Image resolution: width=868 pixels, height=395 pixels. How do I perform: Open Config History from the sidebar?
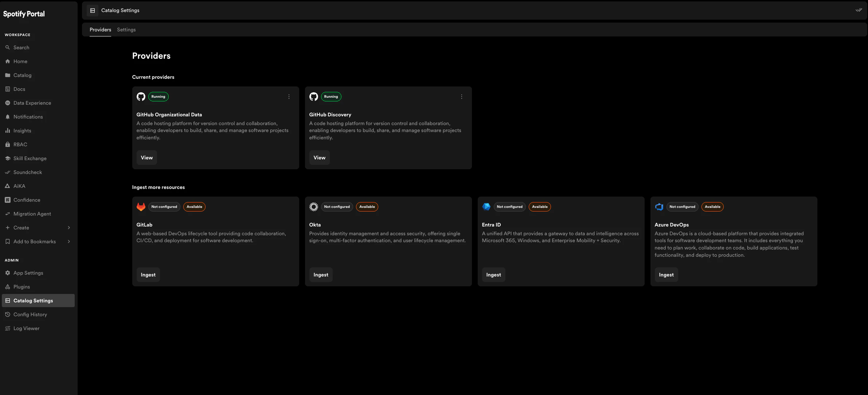point(38,314)
